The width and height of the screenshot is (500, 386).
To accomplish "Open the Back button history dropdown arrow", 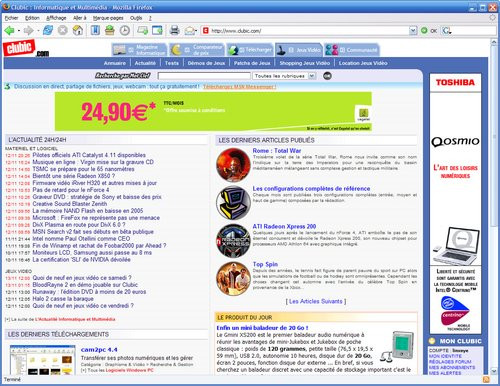I will point(19,31).
